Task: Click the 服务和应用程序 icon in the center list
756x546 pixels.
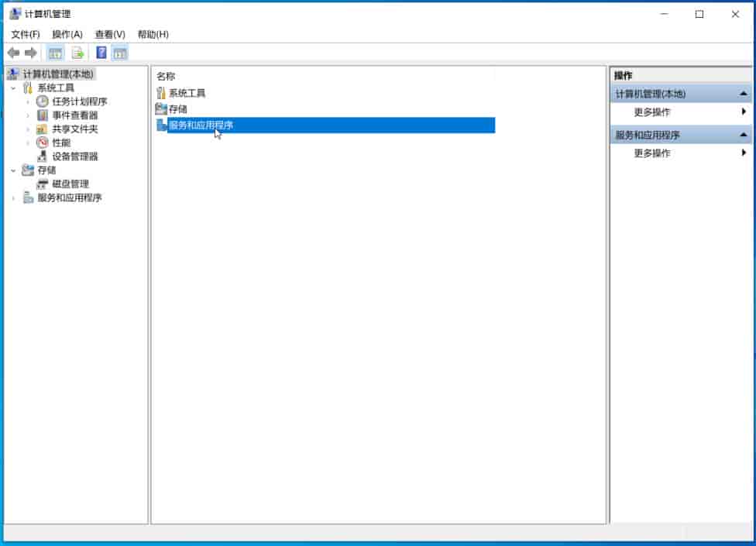Action: coord(162,125)
